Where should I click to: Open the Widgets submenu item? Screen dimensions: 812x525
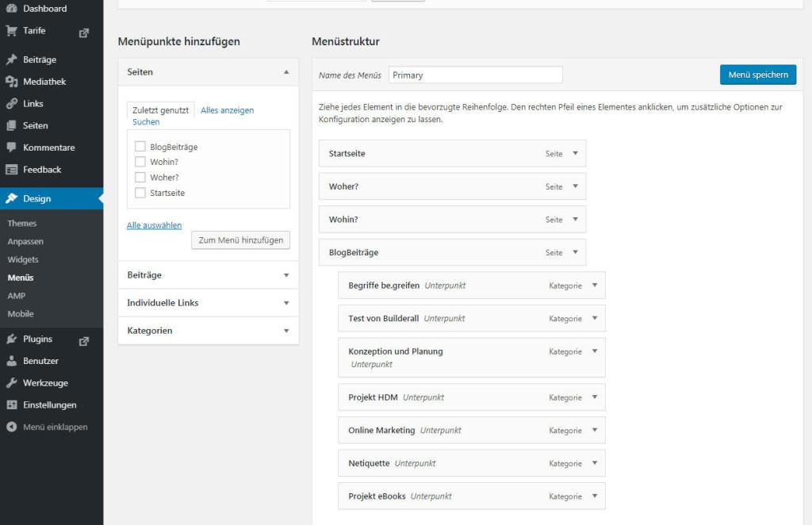23,259
